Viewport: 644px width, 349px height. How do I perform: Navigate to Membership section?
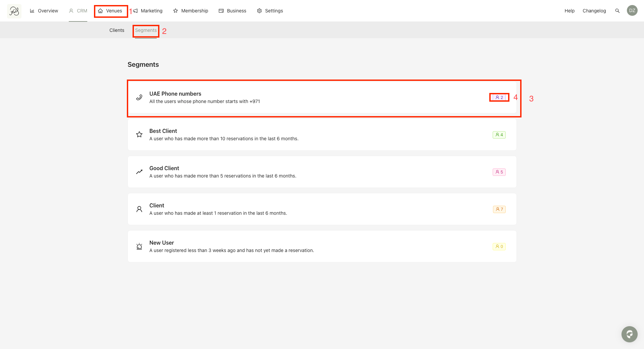point(191,11)
